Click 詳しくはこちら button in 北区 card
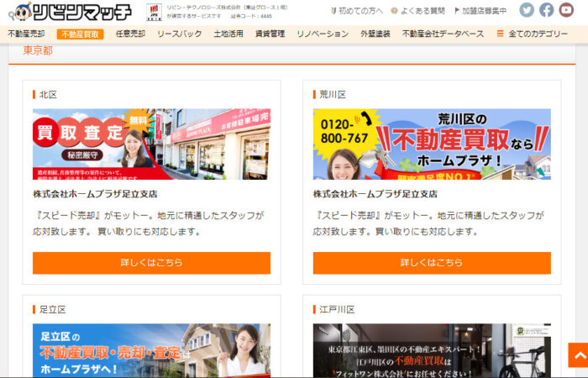Image resolution: width=588 pixels, height=378 pixels. click(151, 262)
